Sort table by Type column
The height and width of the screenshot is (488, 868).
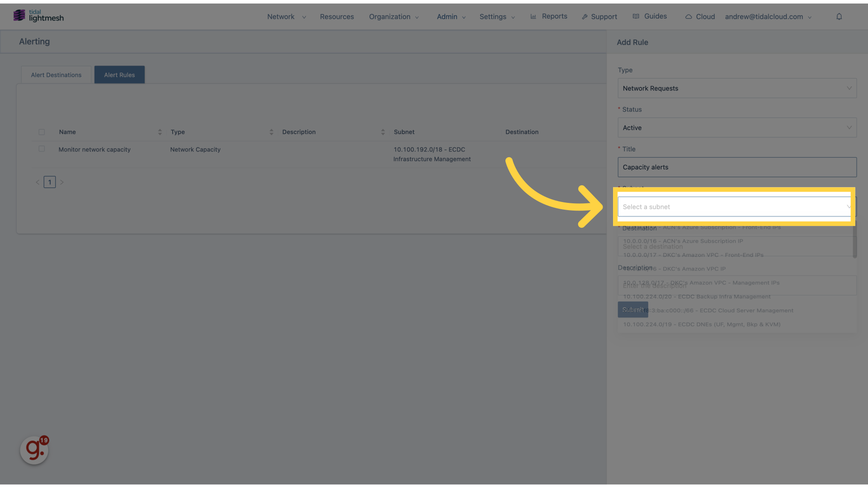pos(271,132)
